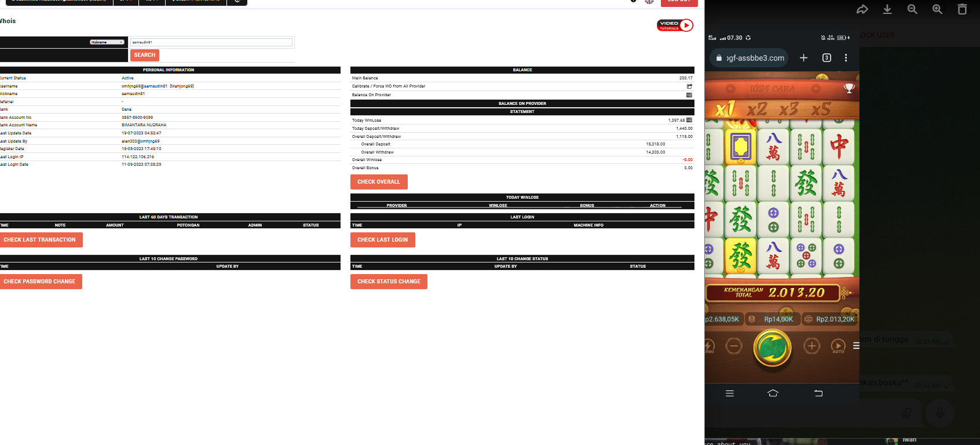
Task: Click the CHECK PASSWORD CHANGE button
Action: click(x=40, y=282)
